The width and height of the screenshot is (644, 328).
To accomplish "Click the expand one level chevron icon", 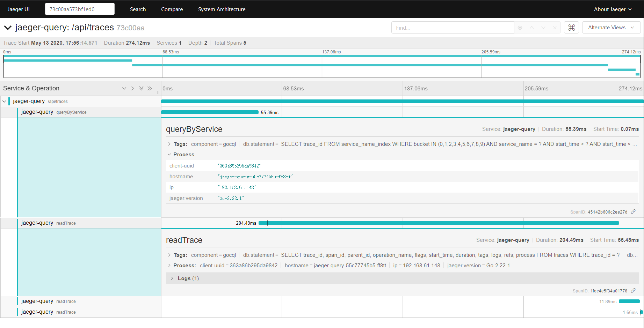I will click(124, 89).
